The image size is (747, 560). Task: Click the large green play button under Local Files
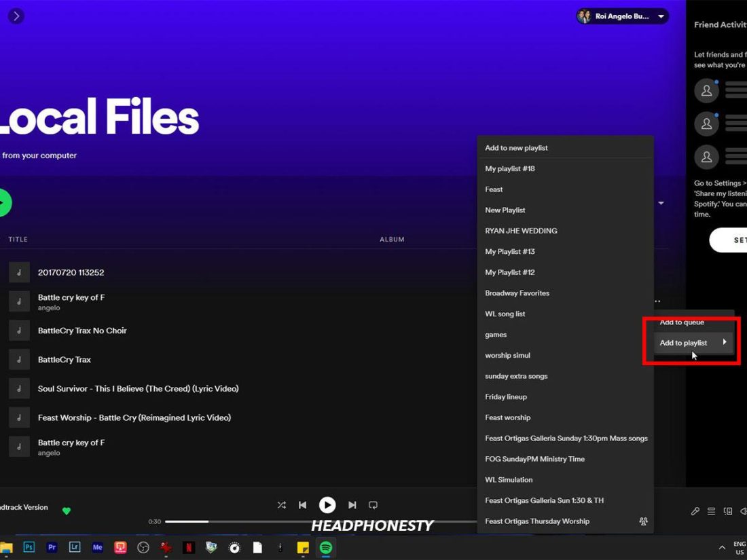4,203
